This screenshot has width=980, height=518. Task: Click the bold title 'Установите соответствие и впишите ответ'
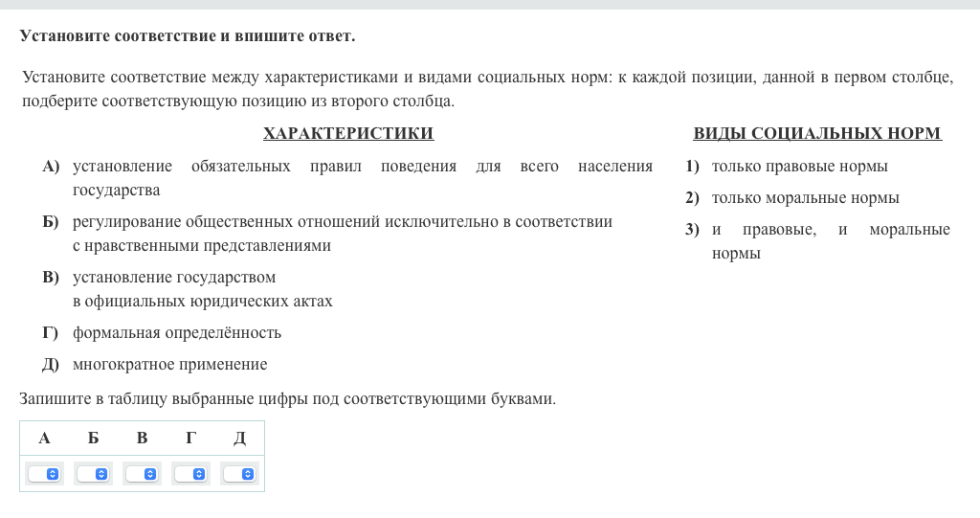pyautogui.click(x=187, y=36)
